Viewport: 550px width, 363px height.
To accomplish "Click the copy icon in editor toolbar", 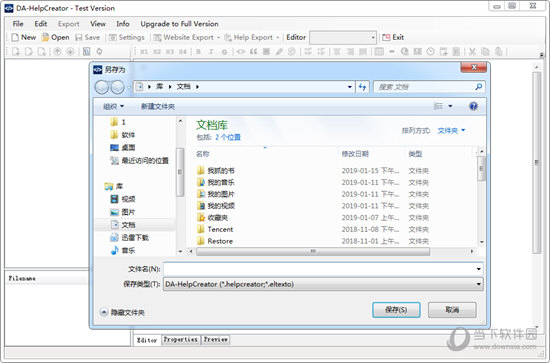I will [485, 52].
